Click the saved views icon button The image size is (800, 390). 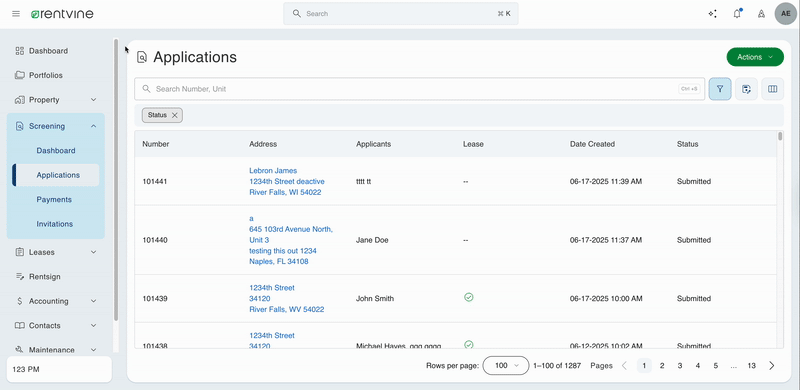(x=746, y=89)
